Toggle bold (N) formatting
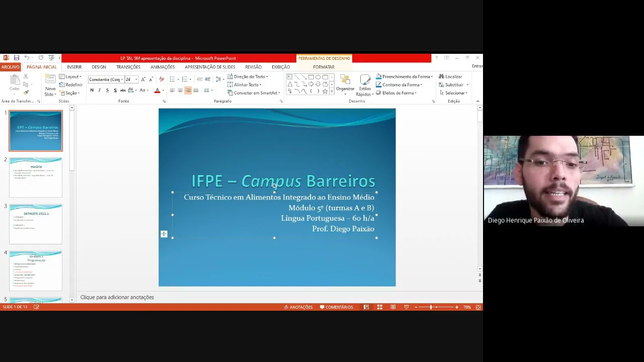The height and width of the screenshot is (362, 644). (x=92, y=90)
